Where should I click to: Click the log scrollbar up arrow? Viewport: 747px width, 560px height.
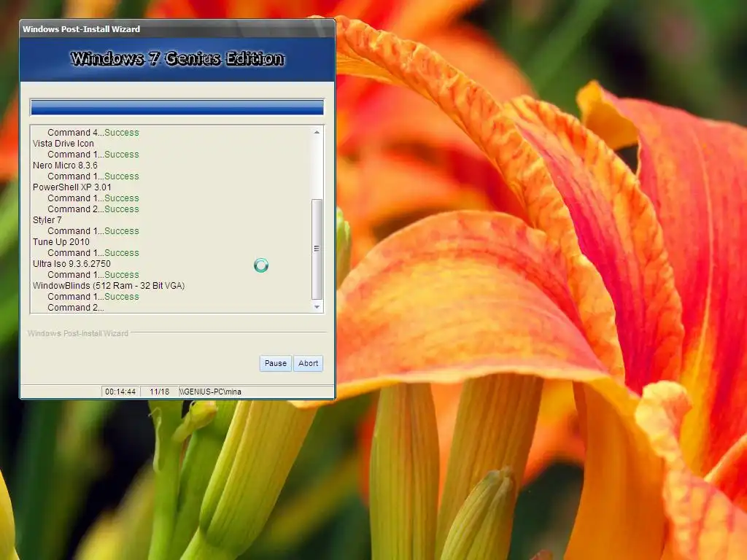coord(317,132)
